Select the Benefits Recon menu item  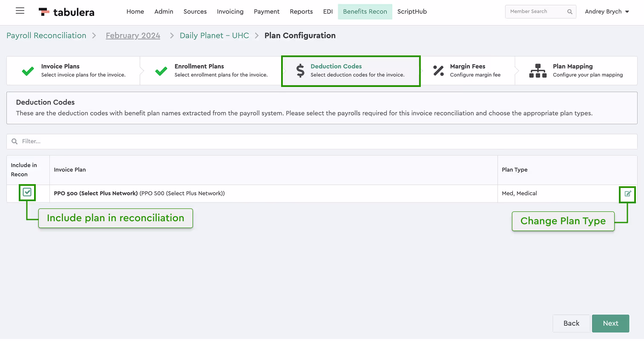[x=365, y=12]
